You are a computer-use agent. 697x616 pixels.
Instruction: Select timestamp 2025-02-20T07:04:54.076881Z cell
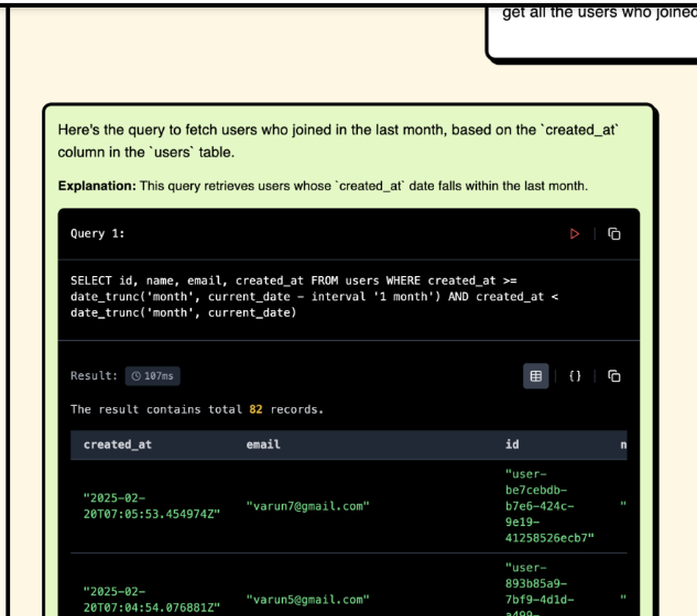click(x=151, y=599)
